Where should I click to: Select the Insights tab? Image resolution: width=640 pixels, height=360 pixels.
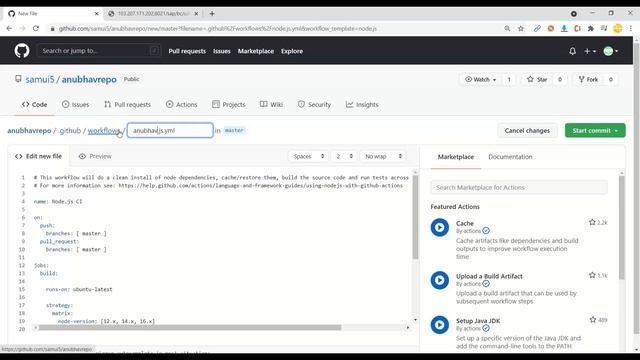(x=362, y=104)
